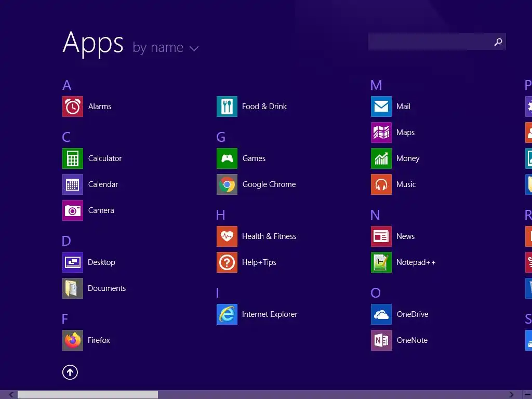Viewport: 532px width, 399px height.
Task: Select letter group N header
Action: pyautogui.click(x=375, y=215)
